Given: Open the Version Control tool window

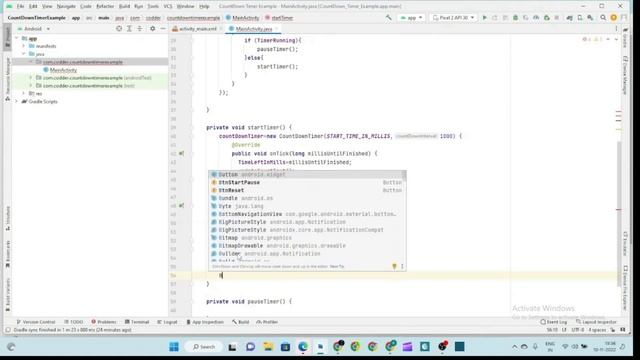Looking at the screenshot, I should coord(36,322).
